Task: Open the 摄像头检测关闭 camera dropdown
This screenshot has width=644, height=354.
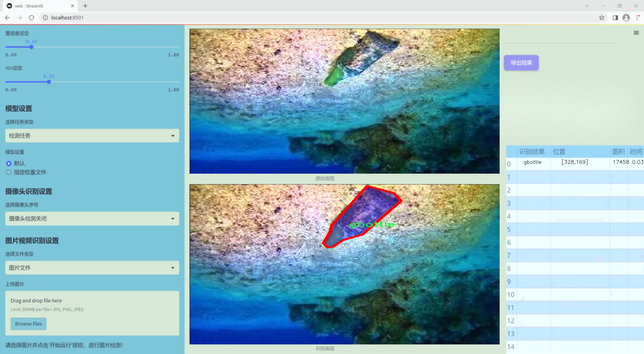Action: 92,218
